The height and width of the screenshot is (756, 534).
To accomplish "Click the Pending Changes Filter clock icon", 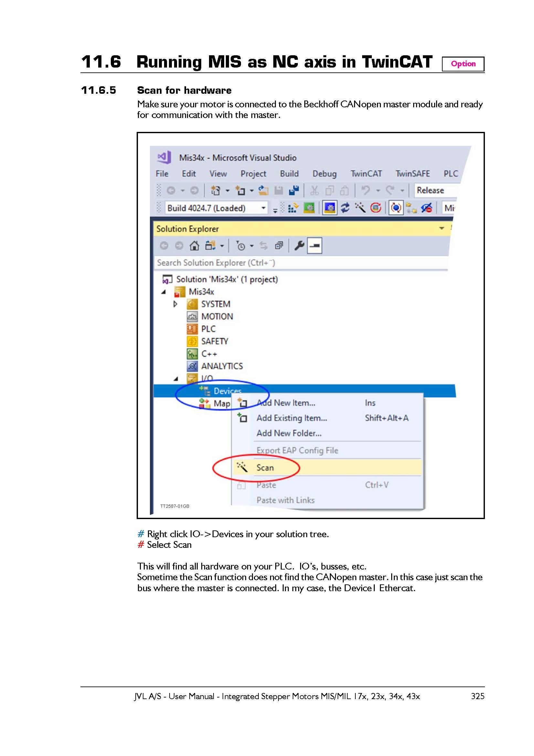I will 241,246.
